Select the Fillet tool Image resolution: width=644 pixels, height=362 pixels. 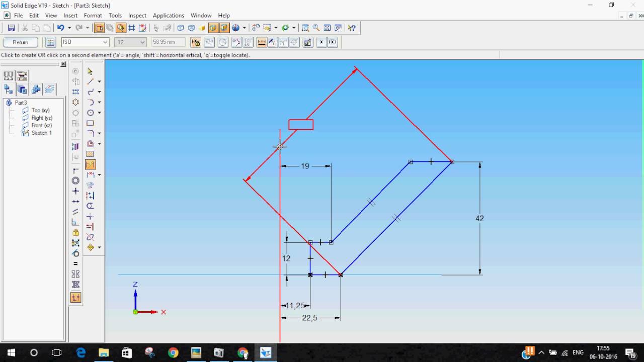coord(90,133)
